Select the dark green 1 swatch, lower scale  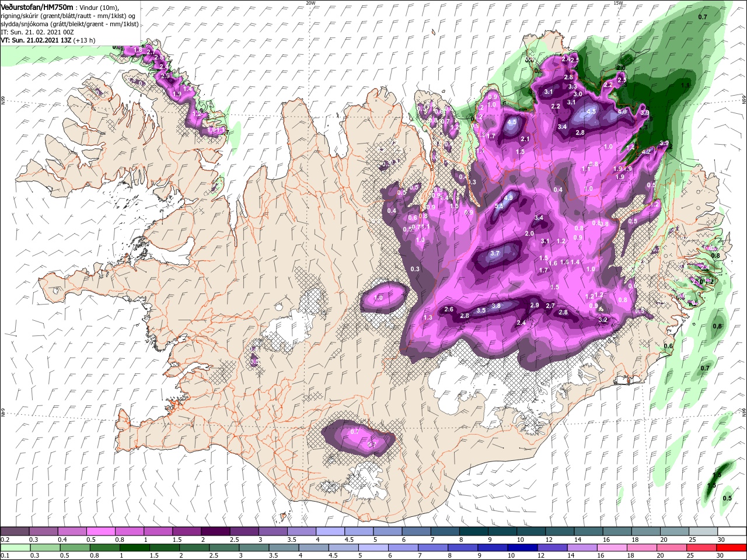coord(135,548)
